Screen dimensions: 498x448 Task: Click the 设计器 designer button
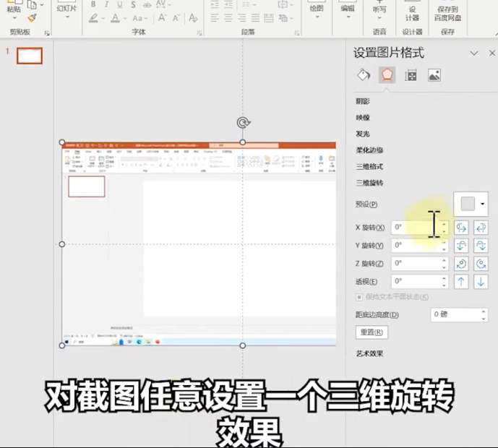coord(412,13)
